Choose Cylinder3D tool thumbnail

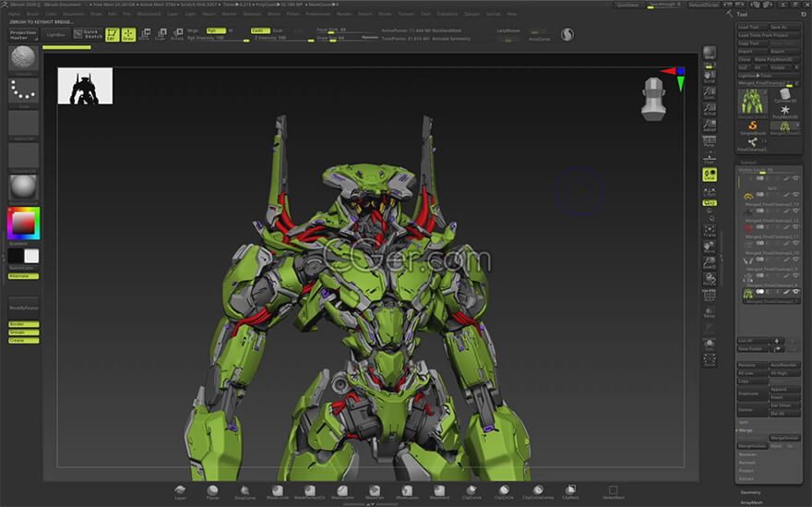coord(785,96)
